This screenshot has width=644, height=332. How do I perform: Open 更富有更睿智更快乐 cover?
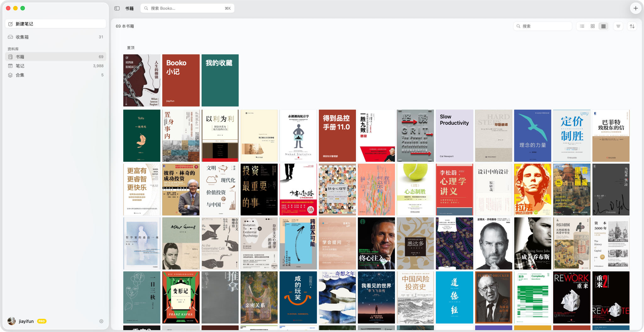click(x=142, y=190)
